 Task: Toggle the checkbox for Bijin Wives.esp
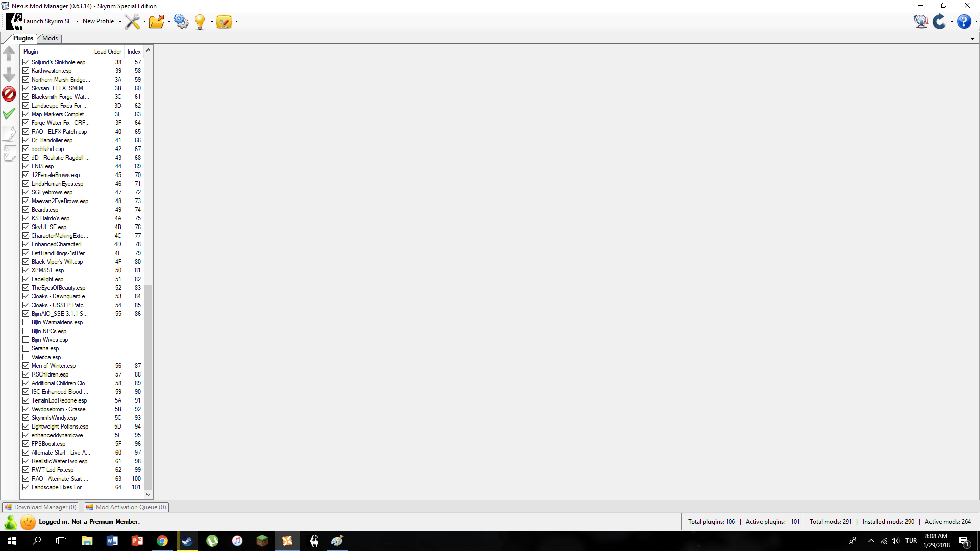[26, 340]
